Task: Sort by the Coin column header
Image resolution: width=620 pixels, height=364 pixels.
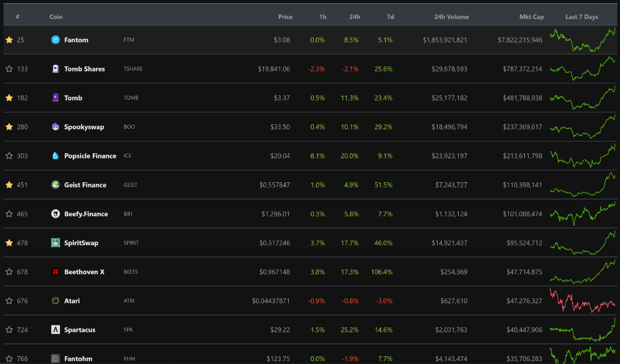Action: pos(56,17)
